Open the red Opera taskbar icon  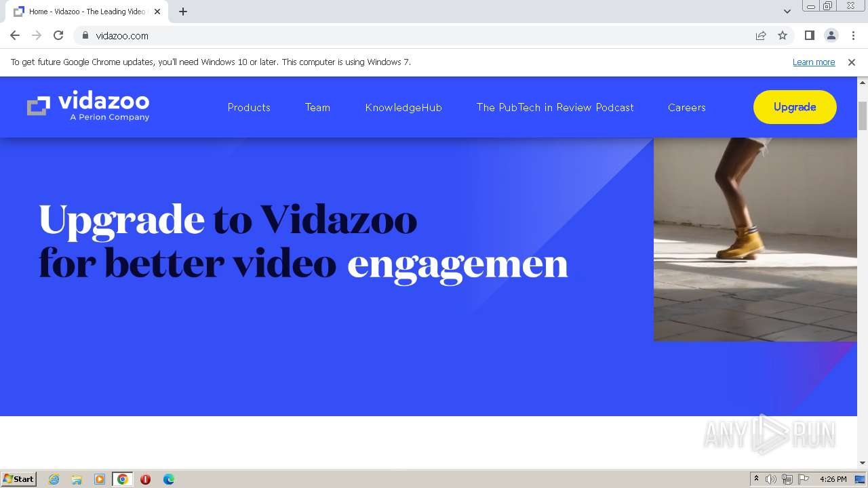[x=145, y=479]
